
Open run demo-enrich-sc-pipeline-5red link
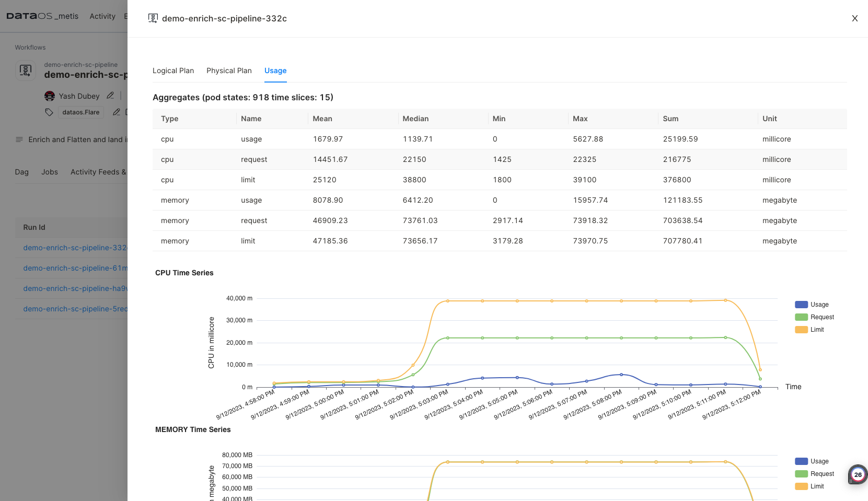pyautogui.click(x=75, y=309)
